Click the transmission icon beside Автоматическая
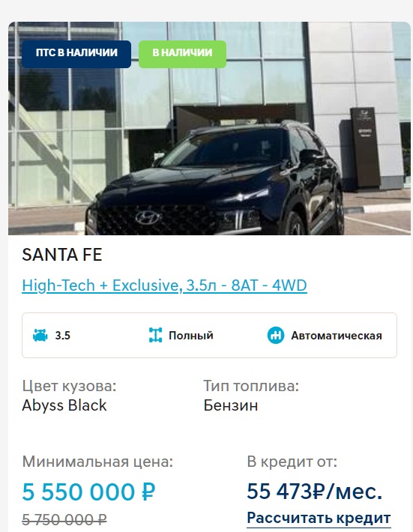413x532 pixels. (x=276, y=335)
